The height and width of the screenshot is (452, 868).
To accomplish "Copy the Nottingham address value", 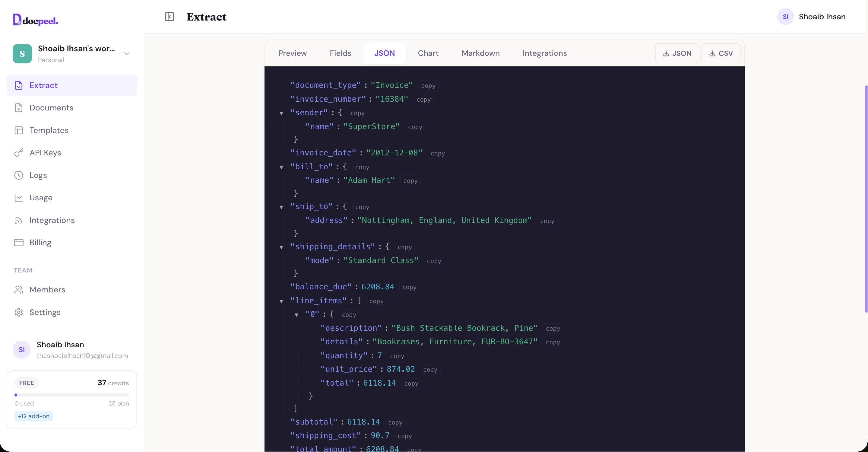I will (547, 221).
